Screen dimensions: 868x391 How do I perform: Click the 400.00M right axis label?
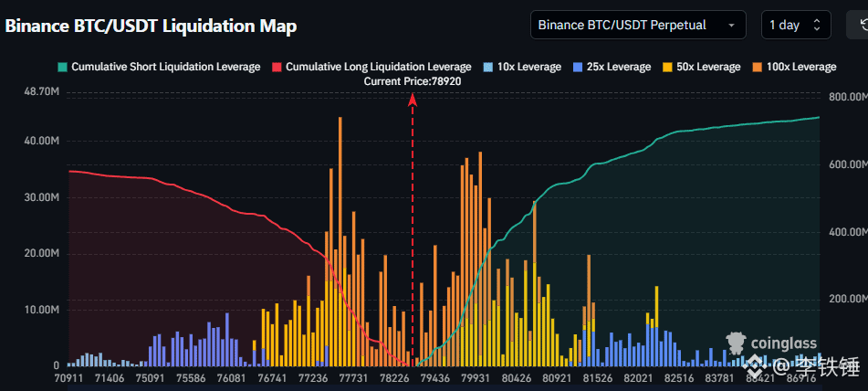(x=849, y=231)
